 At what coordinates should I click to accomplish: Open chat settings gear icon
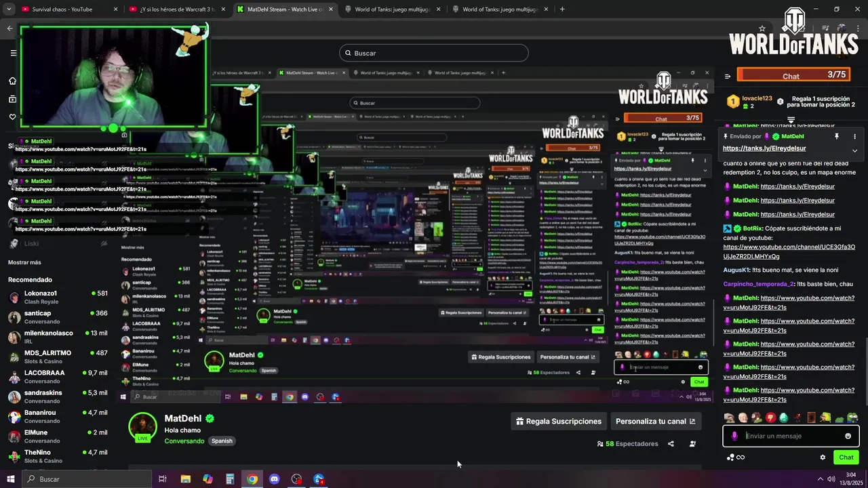(x=823, y=457)
